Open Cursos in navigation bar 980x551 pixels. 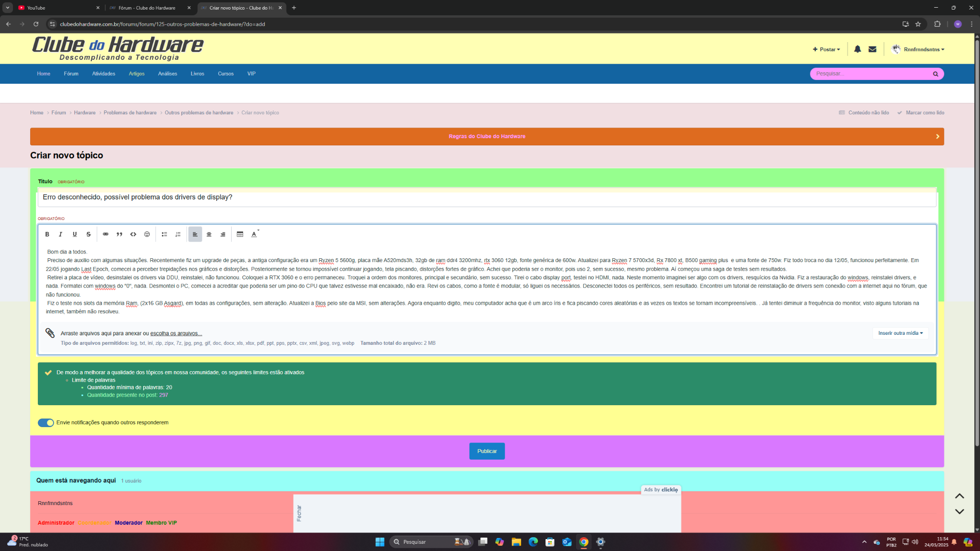point(225,74)
